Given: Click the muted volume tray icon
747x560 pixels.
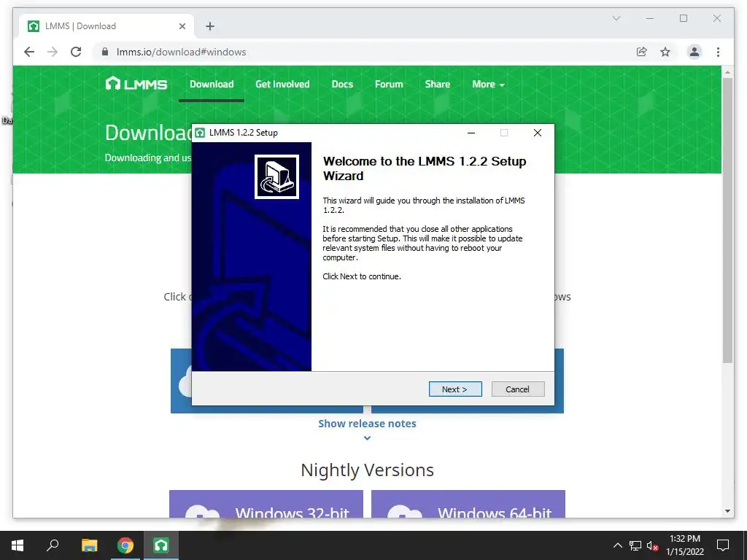Looking at the screenshot, I should 652,545.
